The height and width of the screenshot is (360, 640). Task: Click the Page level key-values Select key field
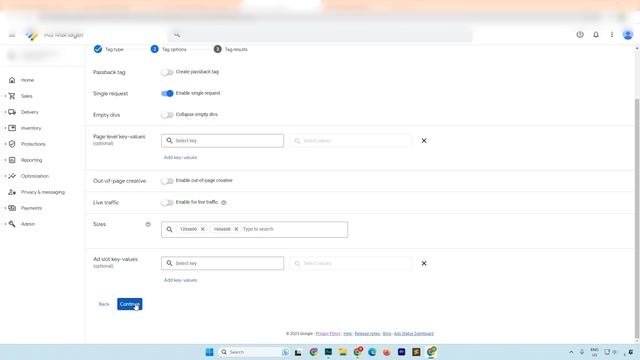point(222,140)
